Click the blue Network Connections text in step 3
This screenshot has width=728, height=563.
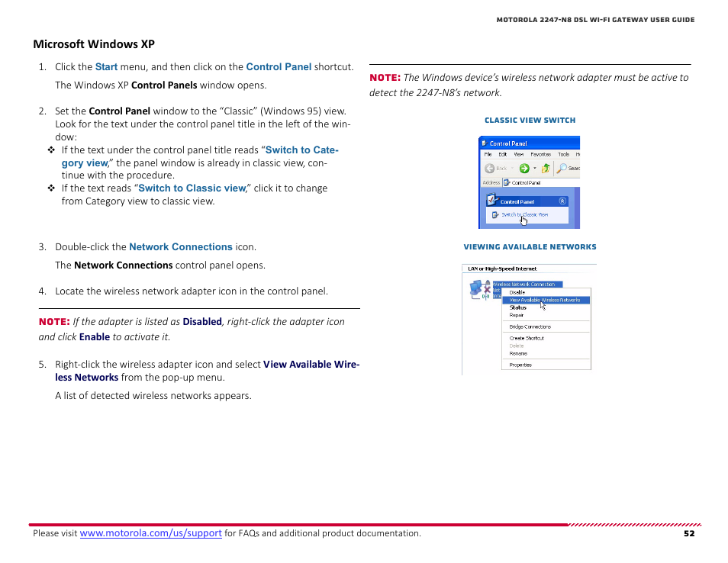(181, 247)
